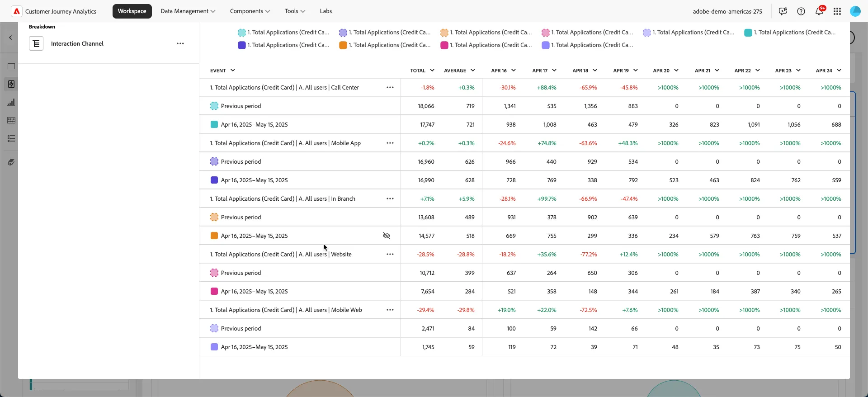This screenshot has height=397, width=868.
Task: Click the first legend entry with dashed teal swatch
Action: click(x=283, y=33)
